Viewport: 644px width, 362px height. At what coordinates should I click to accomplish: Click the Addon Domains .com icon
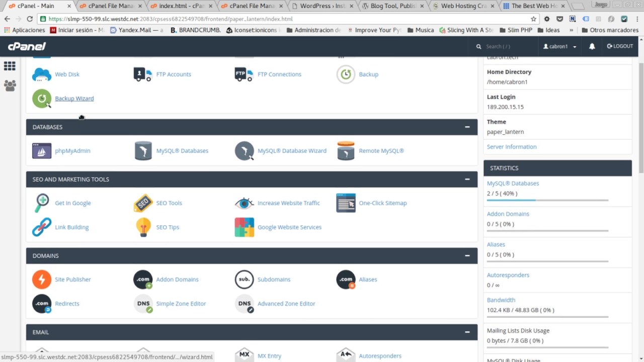click(143, 280)
